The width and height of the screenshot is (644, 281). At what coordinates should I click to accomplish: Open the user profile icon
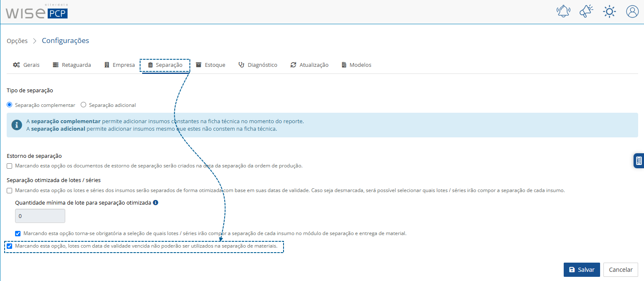pyautogui.click(x=632, y=11)
